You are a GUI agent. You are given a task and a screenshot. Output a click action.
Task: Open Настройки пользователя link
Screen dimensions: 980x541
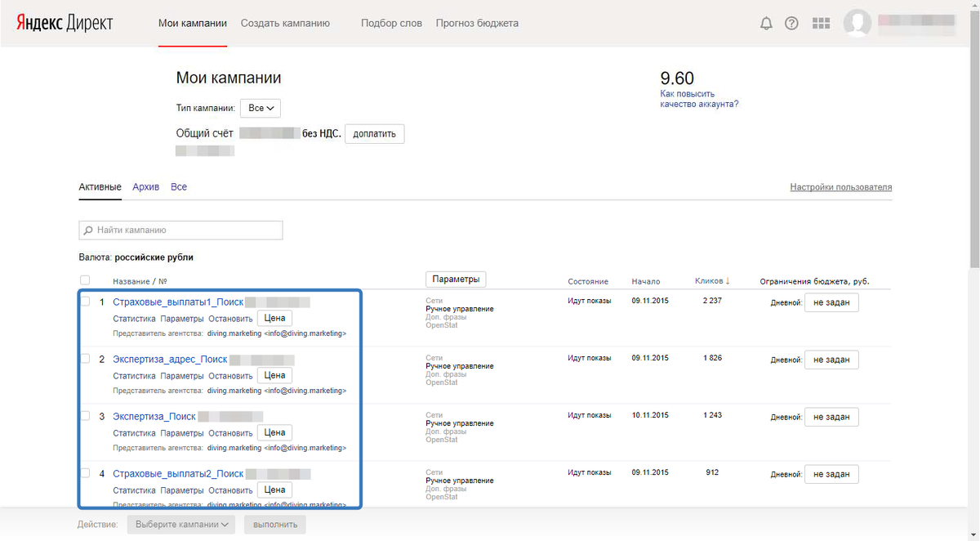(841, 187)
